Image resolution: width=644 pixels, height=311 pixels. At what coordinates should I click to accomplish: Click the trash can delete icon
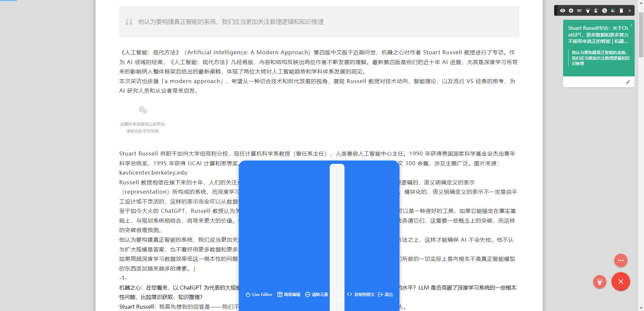click(621, 11)
